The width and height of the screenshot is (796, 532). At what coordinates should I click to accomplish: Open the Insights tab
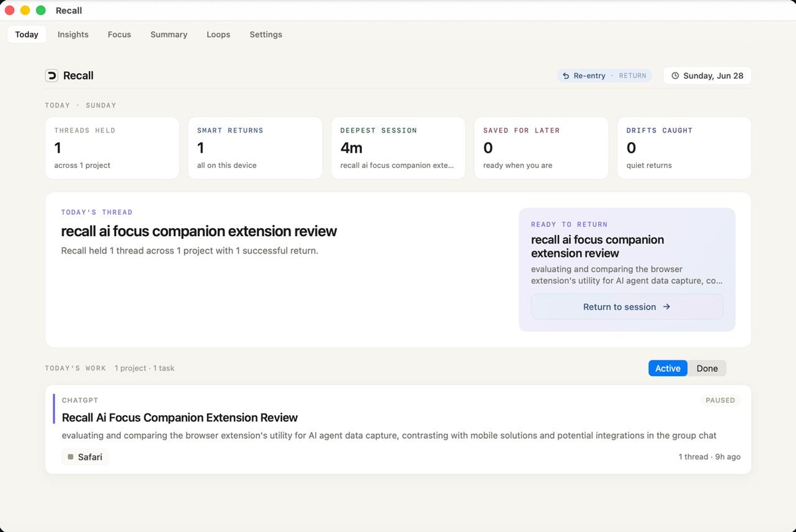(73, 34)
